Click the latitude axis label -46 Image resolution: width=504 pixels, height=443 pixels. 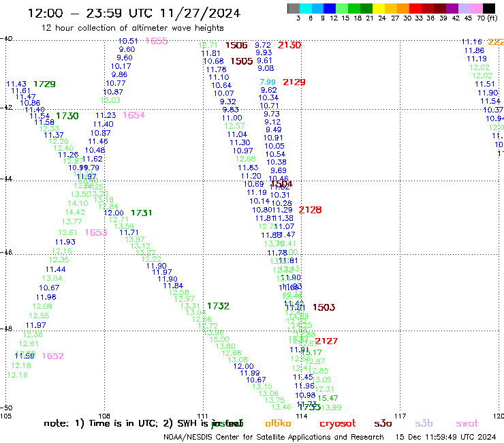point(6,252)
